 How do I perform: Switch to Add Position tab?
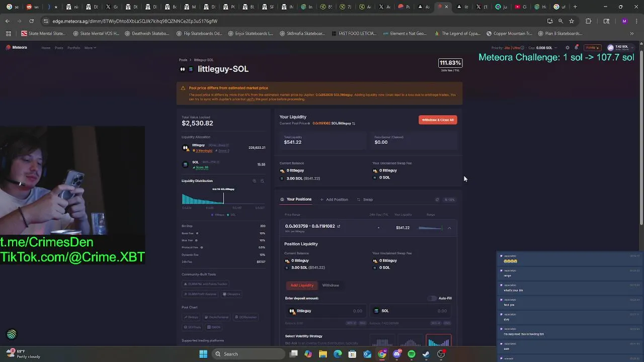[334, 200]
